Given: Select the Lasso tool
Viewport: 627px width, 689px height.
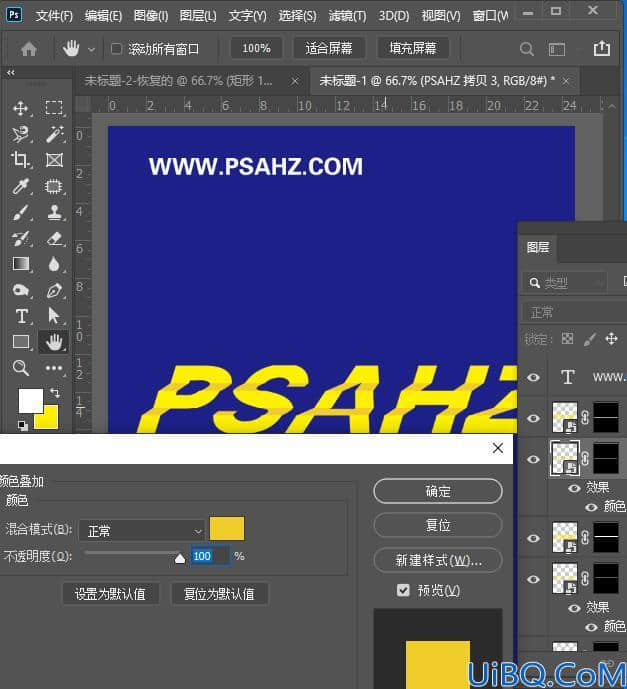Looking at the screenshot, I should pyautogui.click(x=21, y=134).
